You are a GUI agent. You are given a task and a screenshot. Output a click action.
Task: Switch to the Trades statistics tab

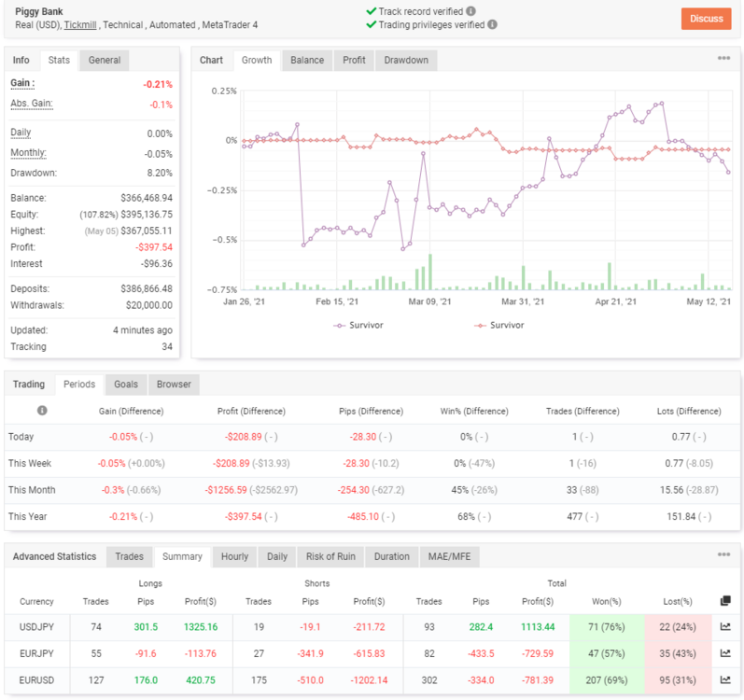pos(129,556)
